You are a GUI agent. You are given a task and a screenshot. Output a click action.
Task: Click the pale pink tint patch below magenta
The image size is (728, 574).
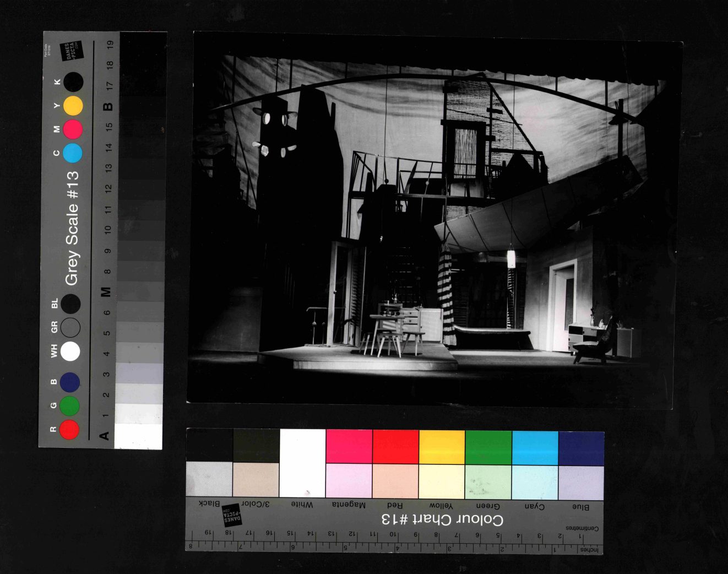[x=349, y=480]
